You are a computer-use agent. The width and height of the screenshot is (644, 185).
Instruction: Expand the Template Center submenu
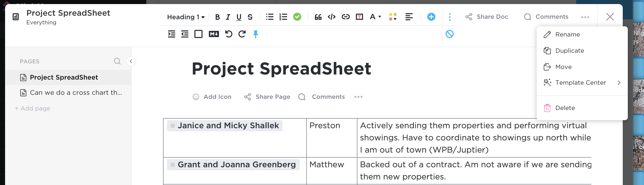tap(581, 83)
